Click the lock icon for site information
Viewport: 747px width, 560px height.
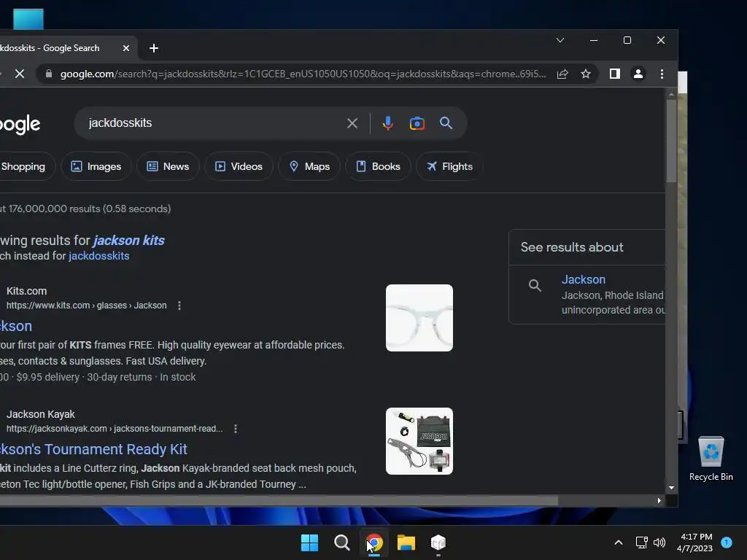click(49, 74)
